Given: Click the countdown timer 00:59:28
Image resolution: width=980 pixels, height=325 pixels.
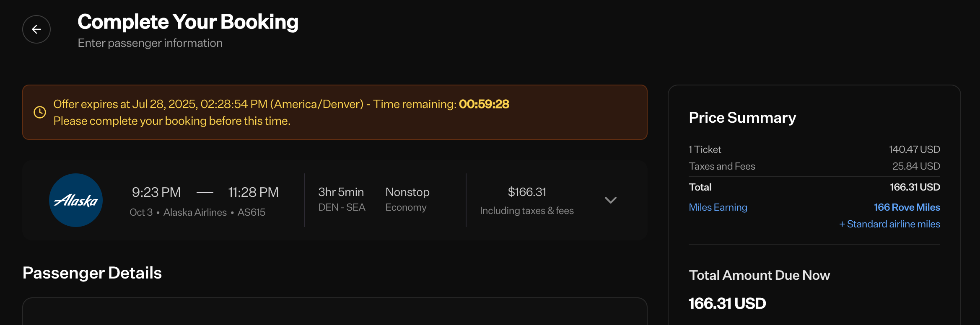Looking at the screenshot, I should pyautogui.click(x=484, y=104).
